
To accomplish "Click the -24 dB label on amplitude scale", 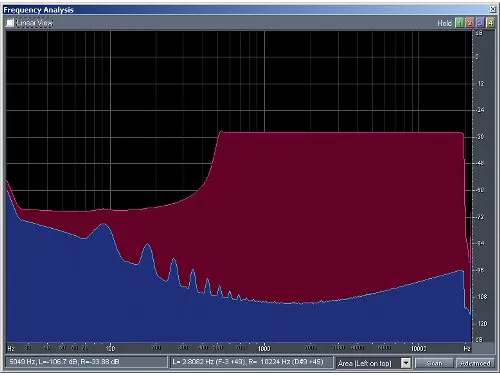I will tap(480, 110).
